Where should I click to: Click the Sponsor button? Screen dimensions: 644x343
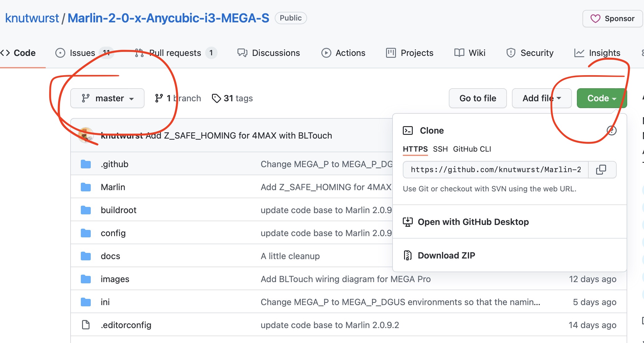tap(612, 19)
